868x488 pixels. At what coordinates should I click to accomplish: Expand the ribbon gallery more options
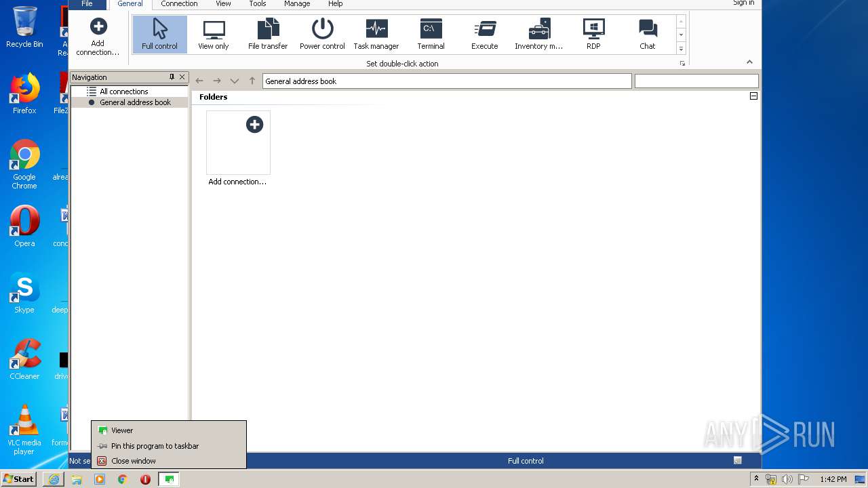point(681,49)
